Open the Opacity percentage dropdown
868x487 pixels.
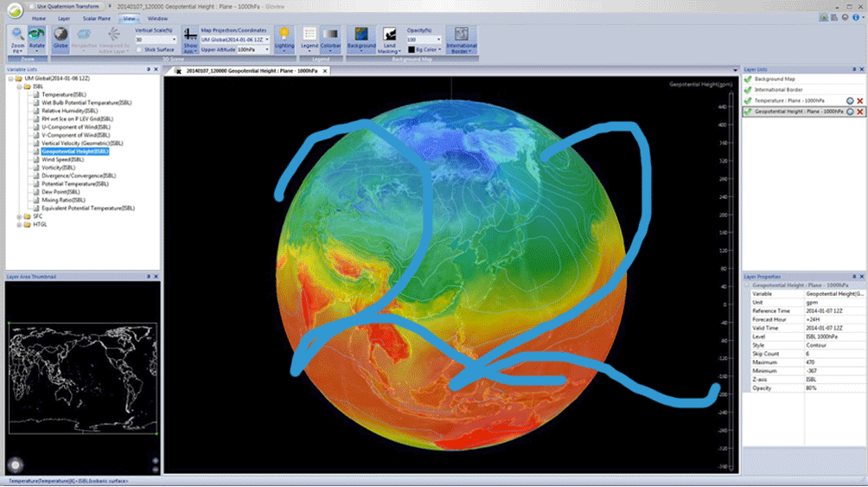coord(438,40)
